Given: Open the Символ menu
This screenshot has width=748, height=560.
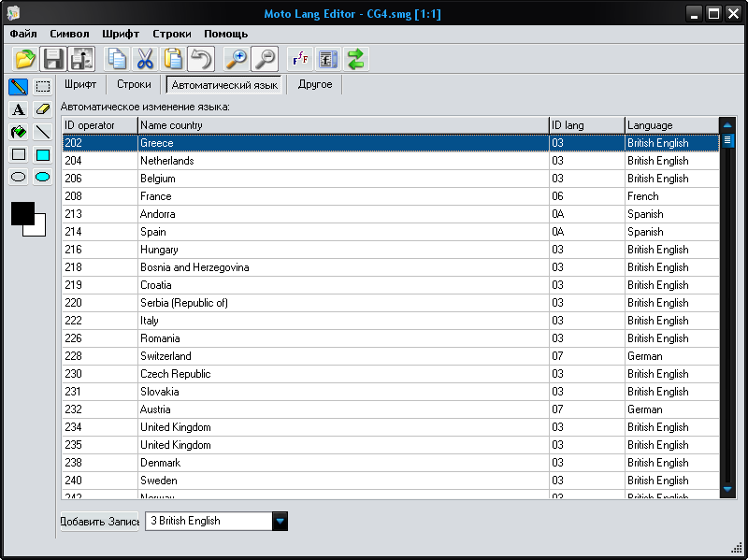Looking at the screenshot, I should (69, 34).
